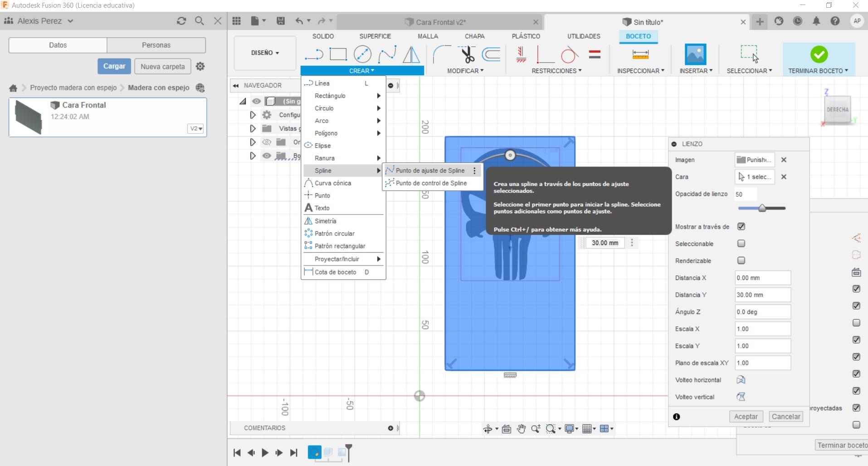
Task: Expand the Configuración tree node
Action: 253,115
